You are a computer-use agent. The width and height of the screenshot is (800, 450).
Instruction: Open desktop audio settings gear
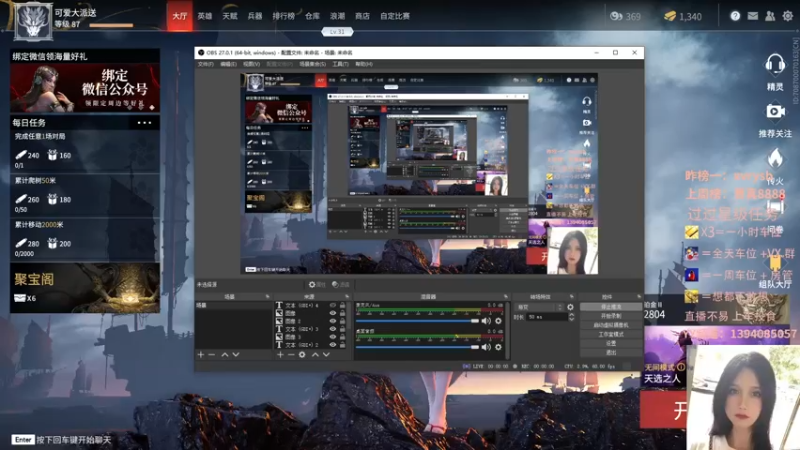point(498,347)
